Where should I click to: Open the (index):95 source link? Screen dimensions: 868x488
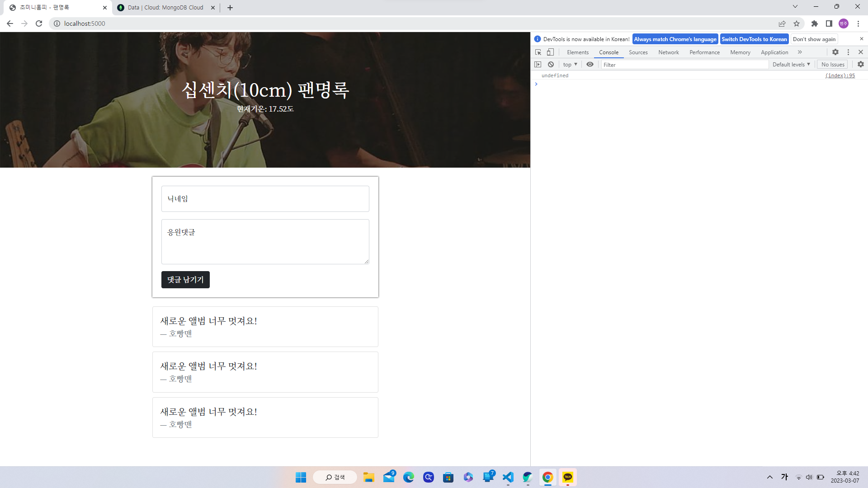840,75
